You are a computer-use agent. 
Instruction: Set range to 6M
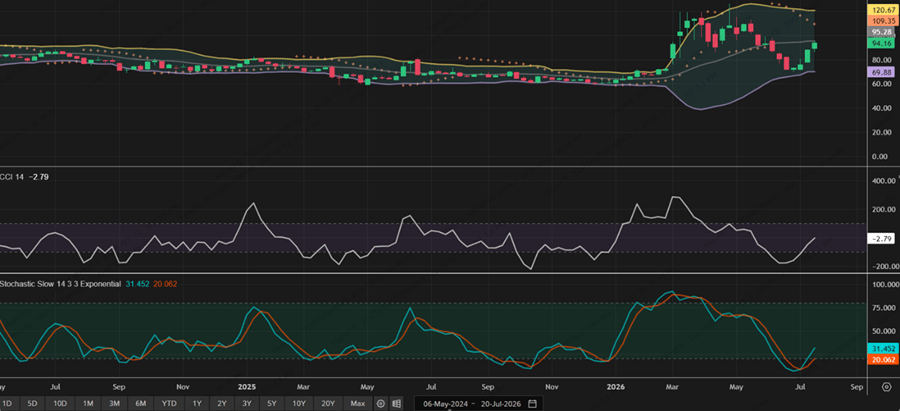pyautogui.click(x=141, y=404)
